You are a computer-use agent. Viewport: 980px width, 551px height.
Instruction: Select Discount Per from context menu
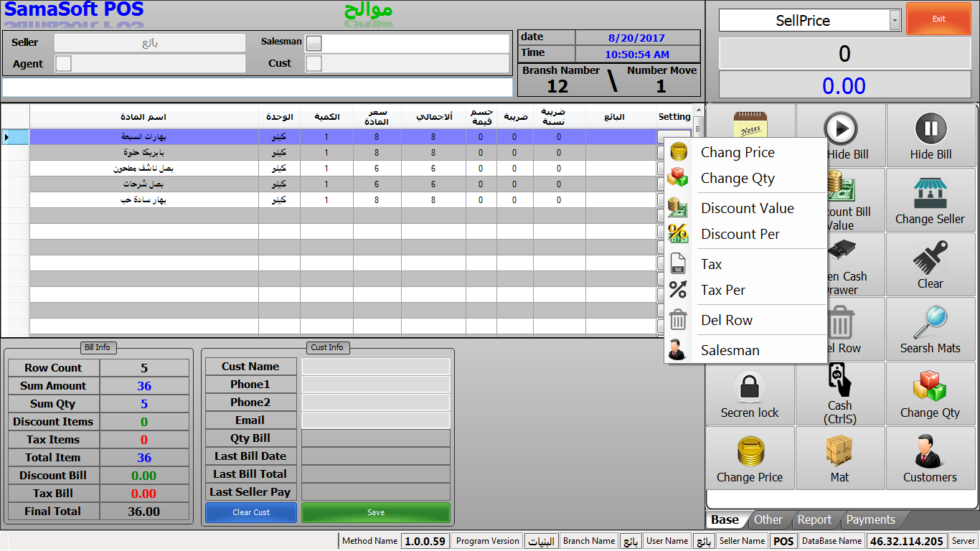coord(740,234)
